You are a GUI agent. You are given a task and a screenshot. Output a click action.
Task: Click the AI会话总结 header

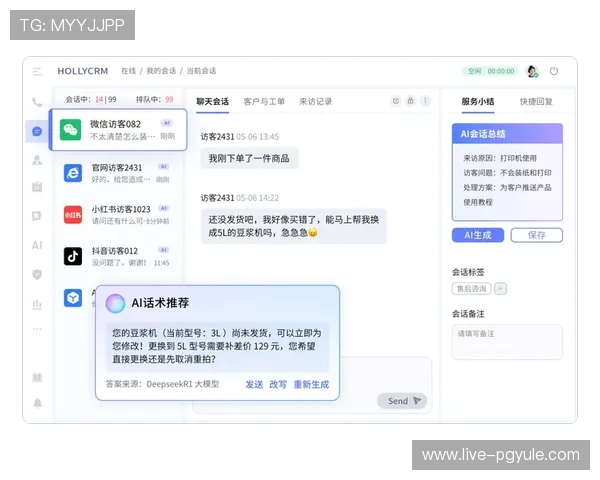tap(507, 134)
